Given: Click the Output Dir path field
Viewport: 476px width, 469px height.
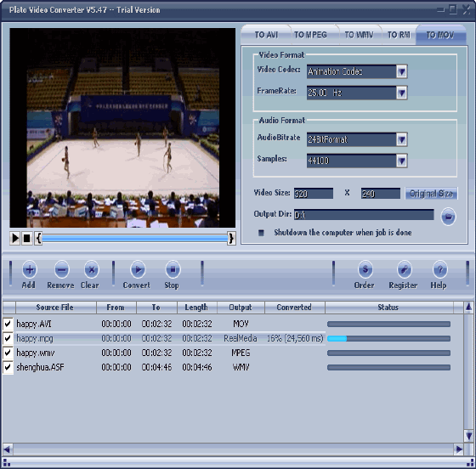Looking at the screenshot, I should pos(364,215).
